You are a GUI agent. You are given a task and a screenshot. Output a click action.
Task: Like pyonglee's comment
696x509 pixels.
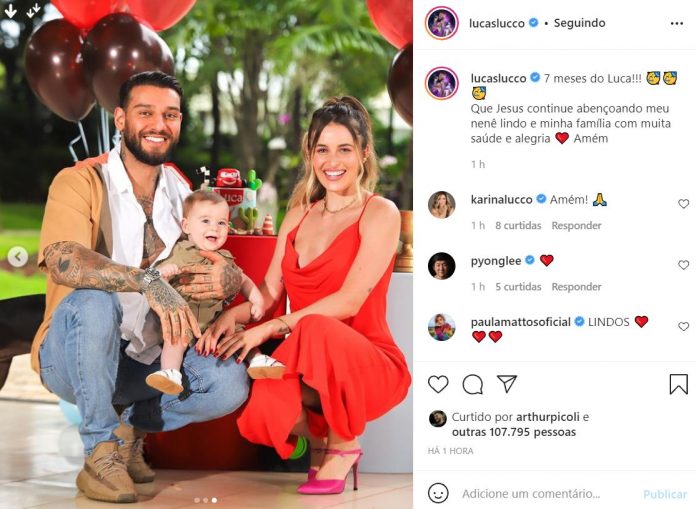click(x=683, y=265)
